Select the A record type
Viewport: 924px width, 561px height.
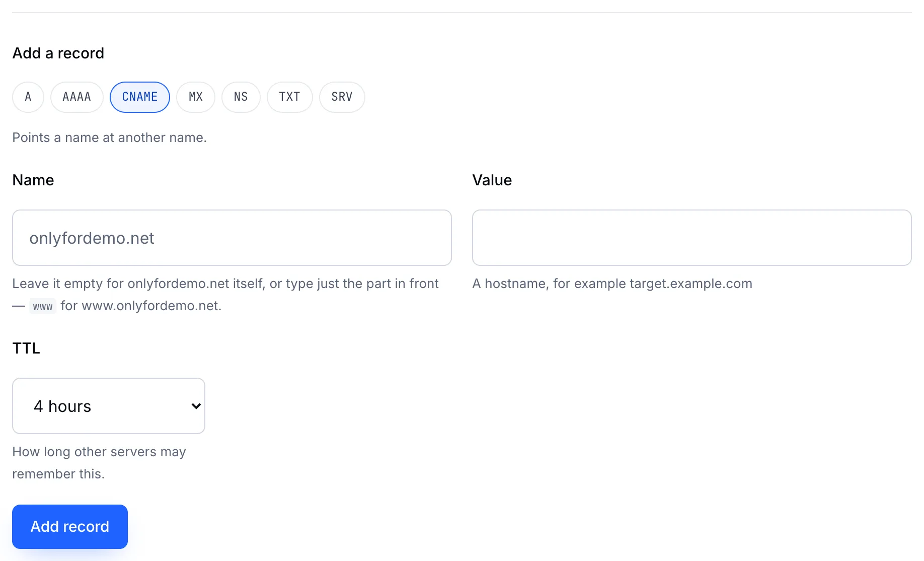tap(28, 97)
